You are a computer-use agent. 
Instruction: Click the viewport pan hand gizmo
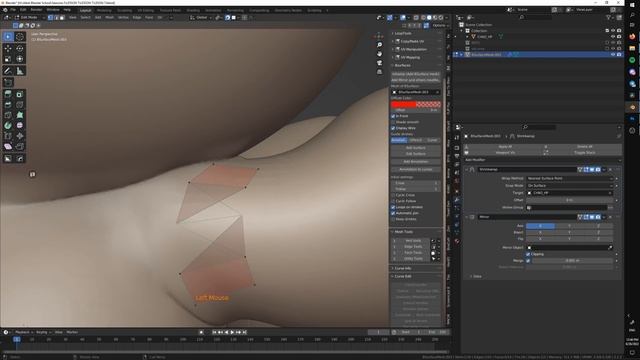tap(380, 53)
